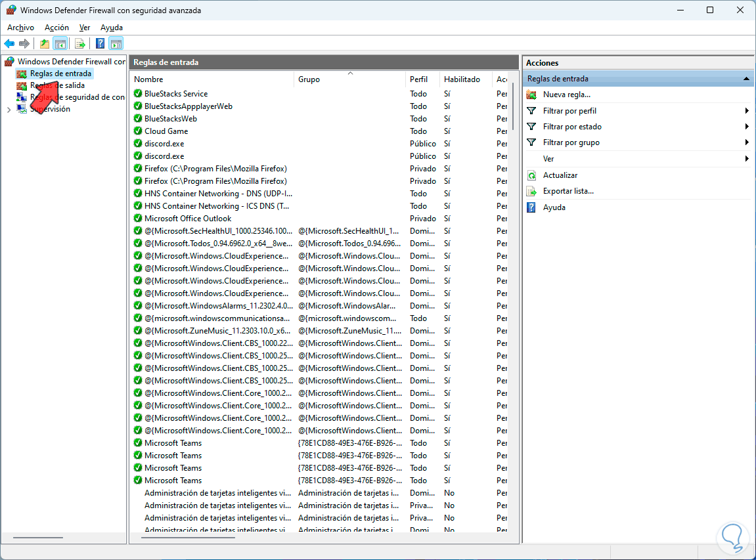This screenshot has height=560, width=756.
Task: Select Reglas de entrada in the tree
Action: tap(60, 74)
